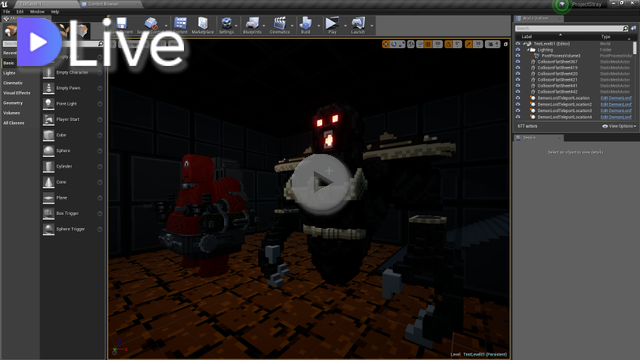
Task: Open surface snapping options in viewport
Action: tap(420, 44)
